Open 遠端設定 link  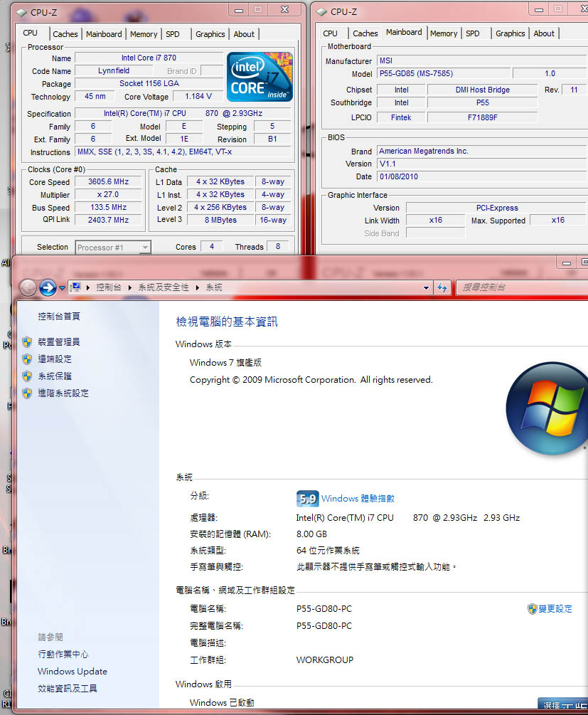pos(55,359)
